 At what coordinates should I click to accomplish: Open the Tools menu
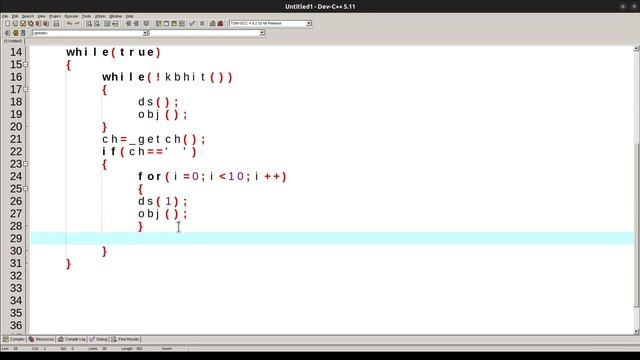[86, 16]
